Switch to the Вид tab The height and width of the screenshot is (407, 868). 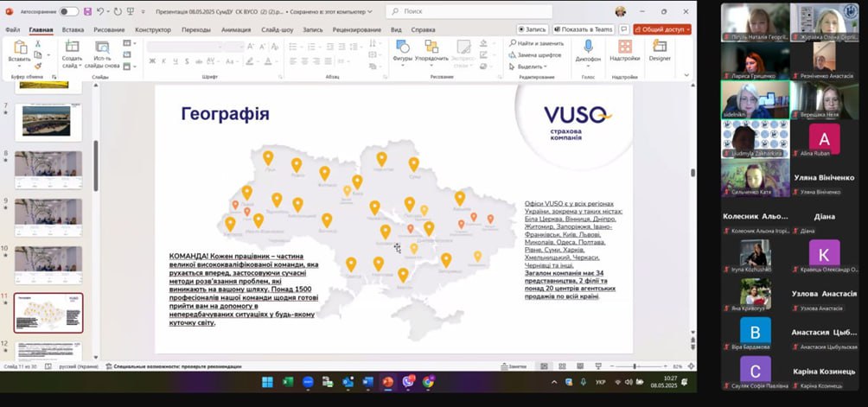396,30
